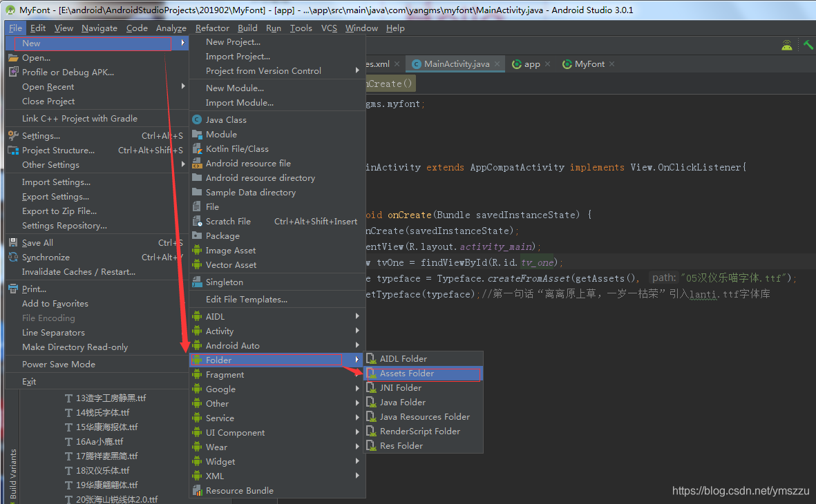This screenshot has width=816, height=504.
Task: Select font file 13造字工房静黑.ttf
Action: pos(111,398)
